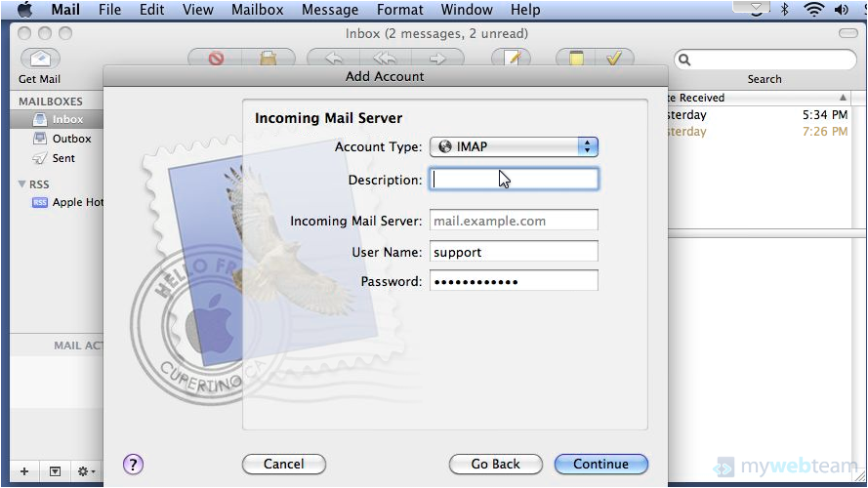Open the Mailbox menu
868x488 pixels.
tap(258, 10)
